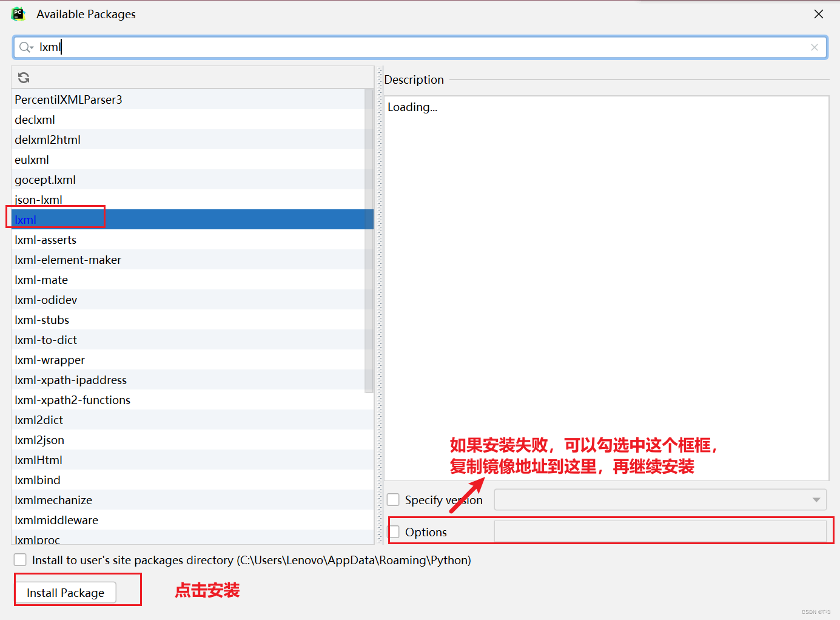Select the lxml-to-dict package

(188, 340)
